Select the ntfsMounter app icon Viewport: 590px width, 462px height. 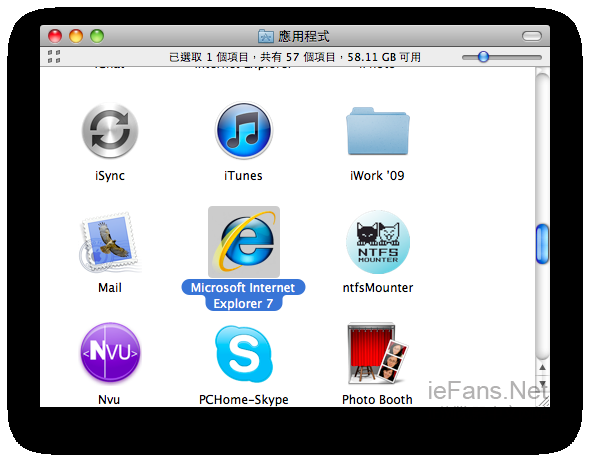pos(378,242)
